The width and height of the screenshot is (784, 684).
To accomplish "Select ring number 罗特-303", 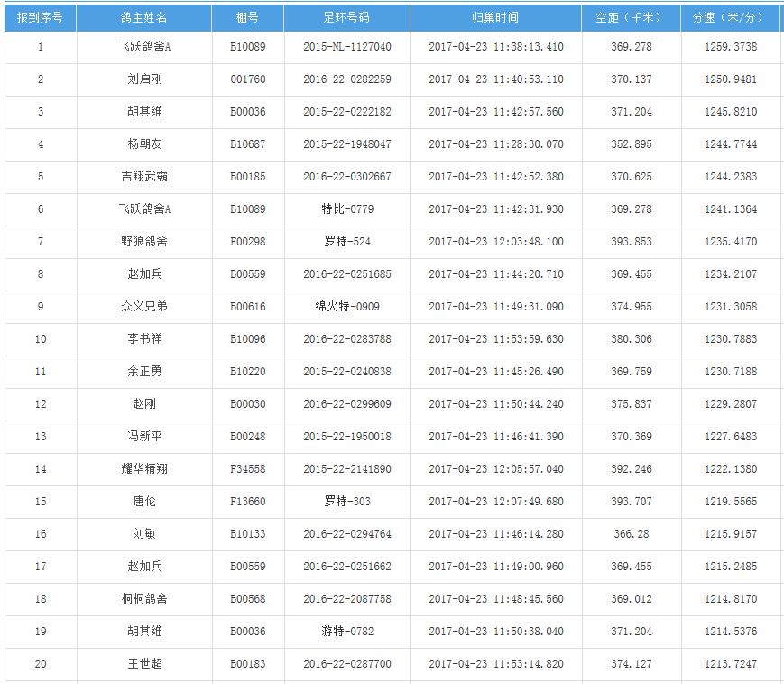I will pos(346,502).
